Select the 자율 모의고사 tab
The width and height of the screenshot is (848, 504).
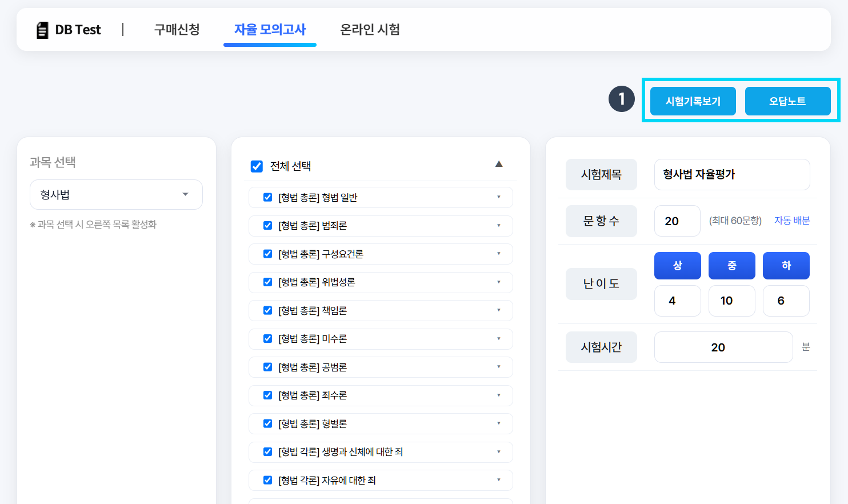tap(269, 30)
